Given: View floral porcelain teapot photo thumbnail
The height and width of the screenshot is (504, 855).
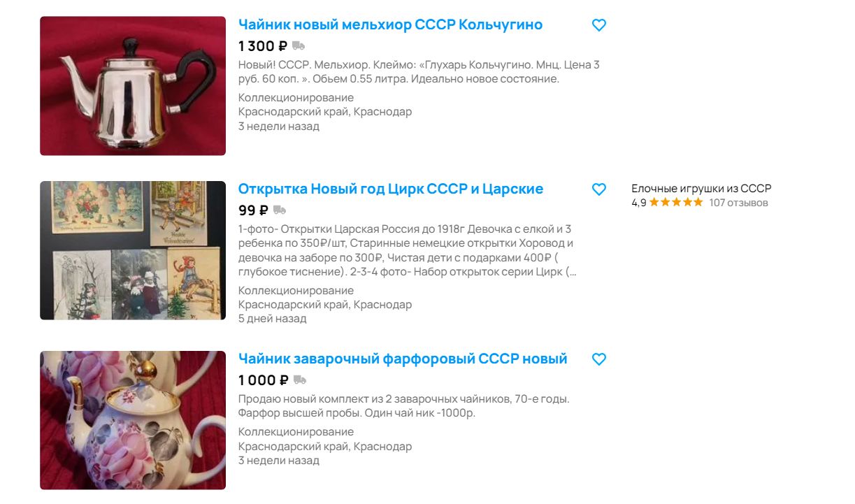Looking at the screenshot, I should tap(133, 420).
